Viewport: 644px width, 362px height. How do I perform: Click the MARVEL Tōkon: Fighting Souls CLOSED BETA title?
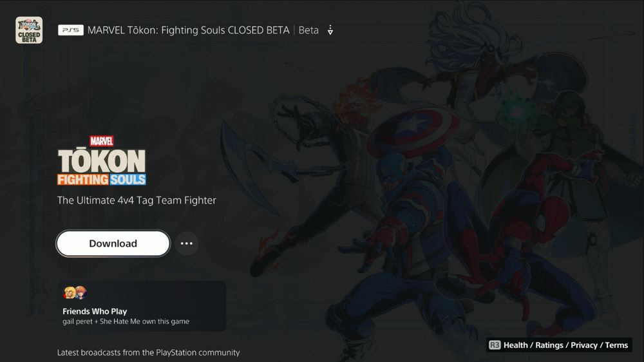189,30
